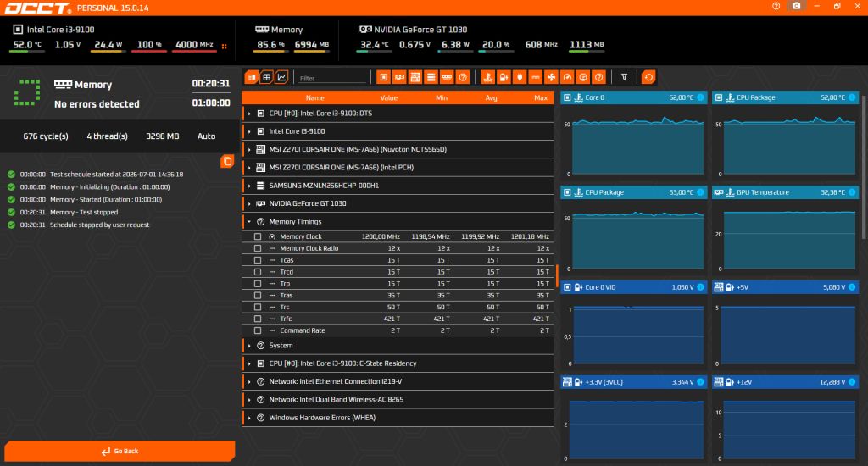Sort by the Name column header

pyautogui.click(x=315, y=98)
